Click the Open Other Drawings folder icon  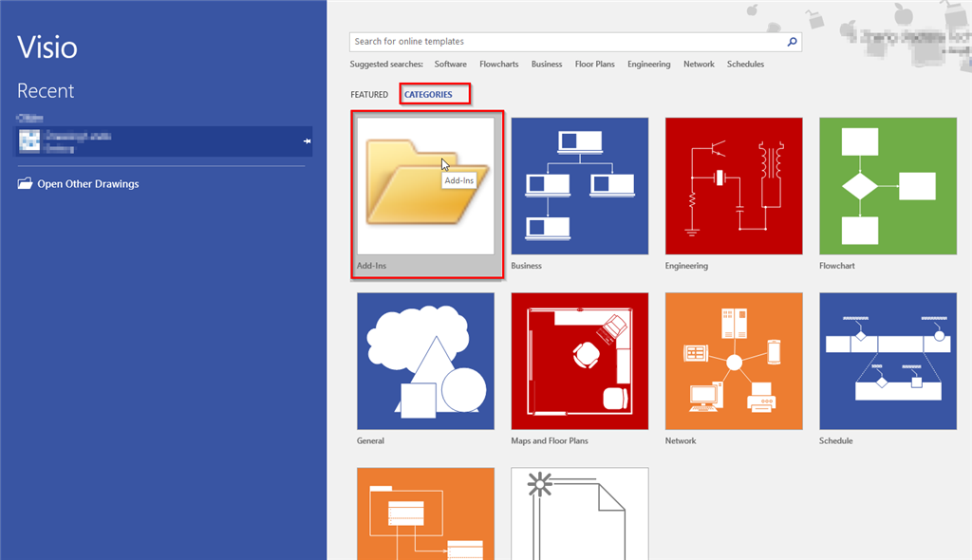coord(25,183)
